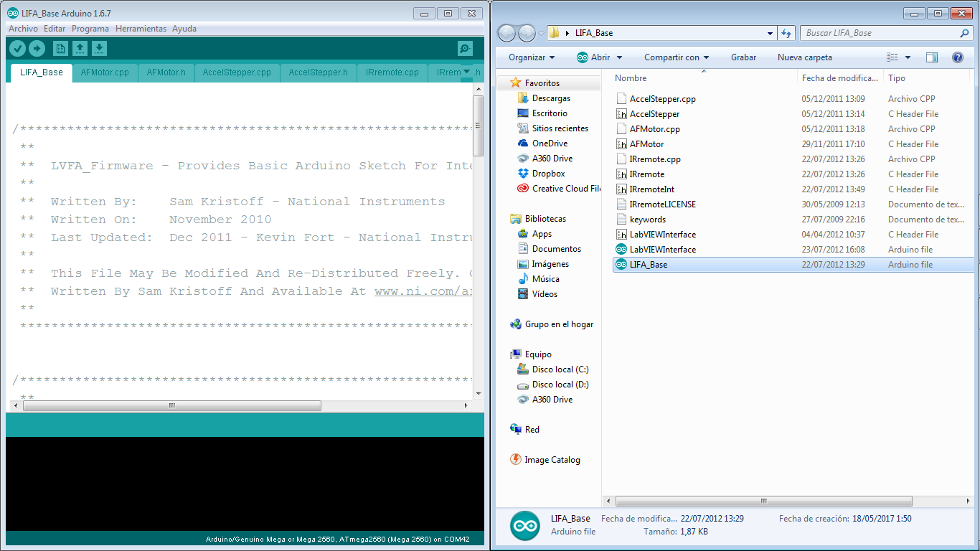Select the keywords text file
The image size is (980, 551).
[x=647, y=220]
